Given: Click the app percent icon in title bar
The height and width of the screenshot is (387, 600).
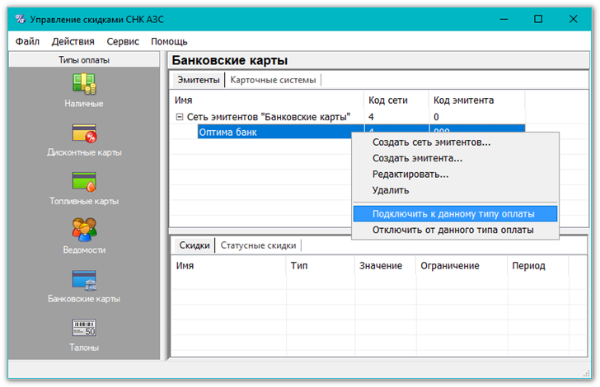Looking at the screenshot, I should pos(20,19).
